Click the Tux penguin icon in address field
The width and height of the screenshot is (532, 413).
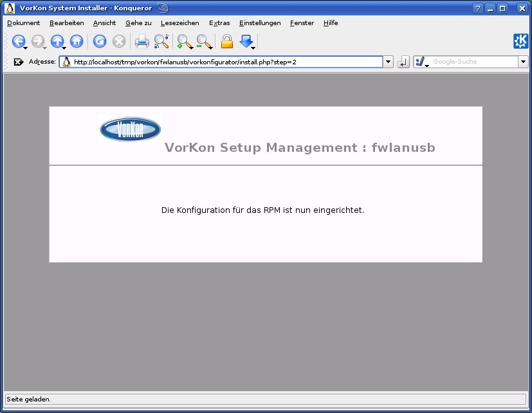[66, 62]
